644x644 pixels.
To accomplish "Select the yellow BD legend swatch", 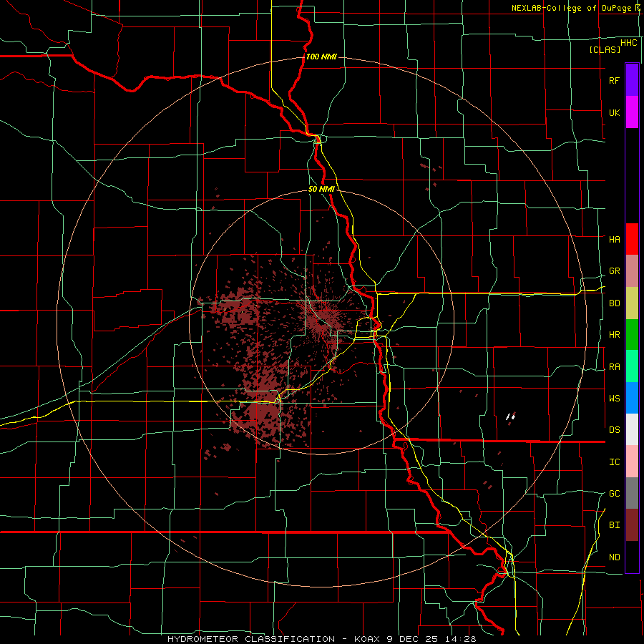I will point(632,303).
